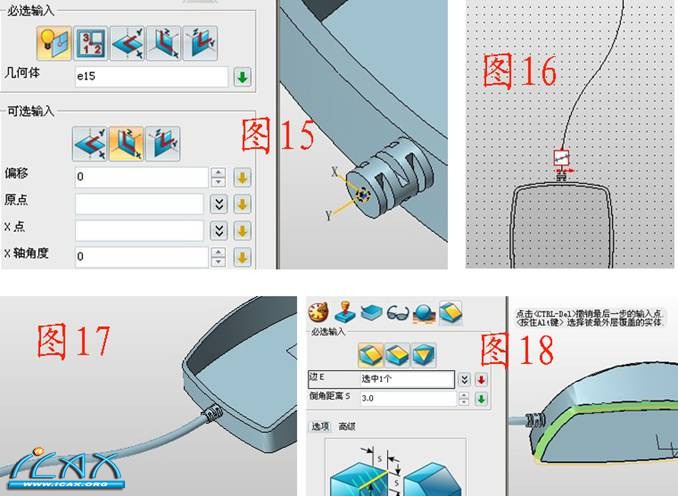Click the yellow arrow beside the 原点 field
678x496 pixels.
(x=242, y=204)
